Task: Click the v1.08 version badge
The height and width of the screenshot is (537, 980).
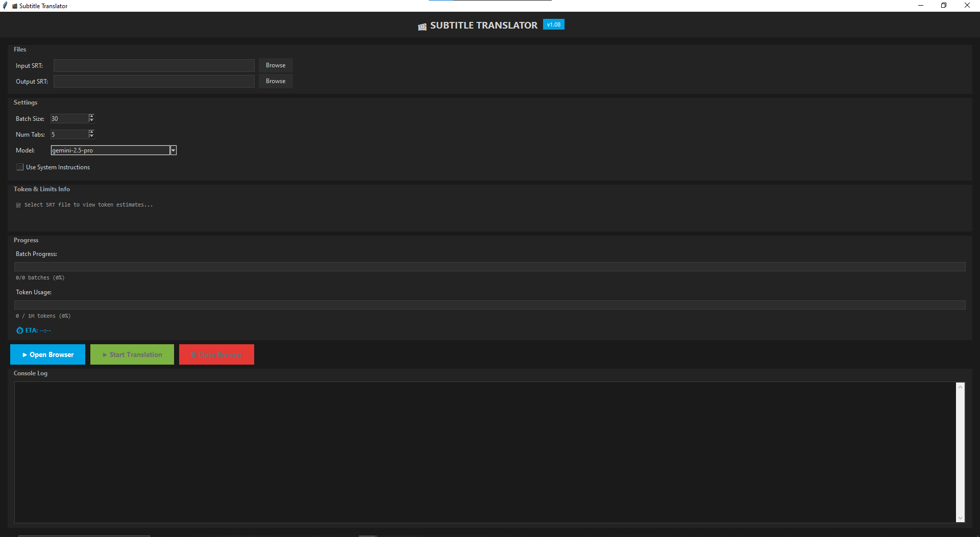Action: pos(553,24)
